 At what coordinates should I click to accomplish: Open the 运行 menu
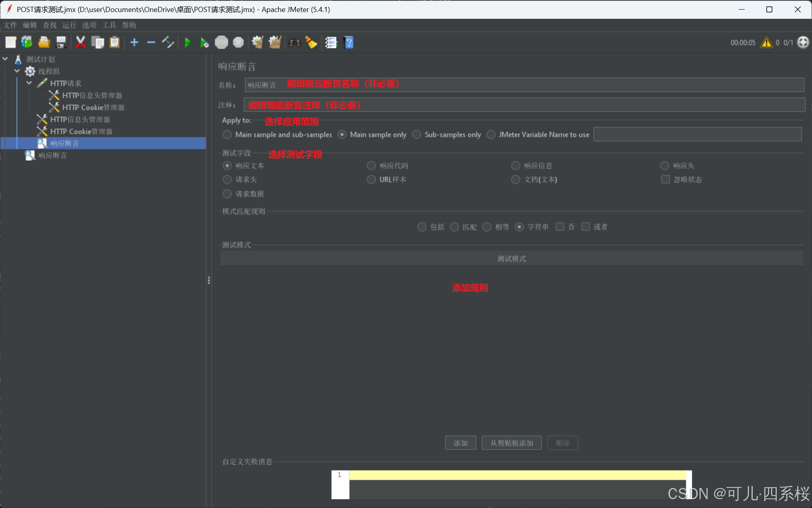coord(69,25)
